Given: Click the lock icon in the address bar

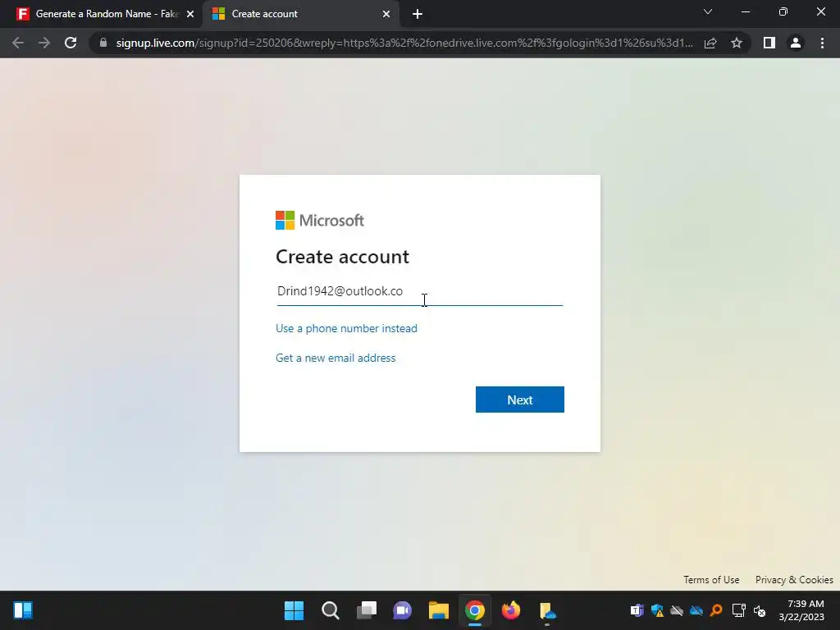Looking at the screenshot, I should coord(103,43).
